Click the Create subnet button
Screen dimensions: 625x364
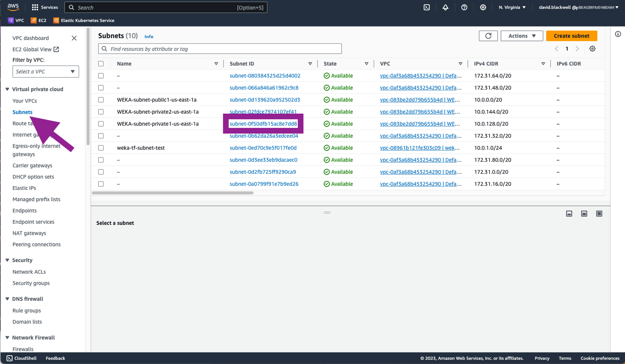pyautogui.click(x=571, y=36)
